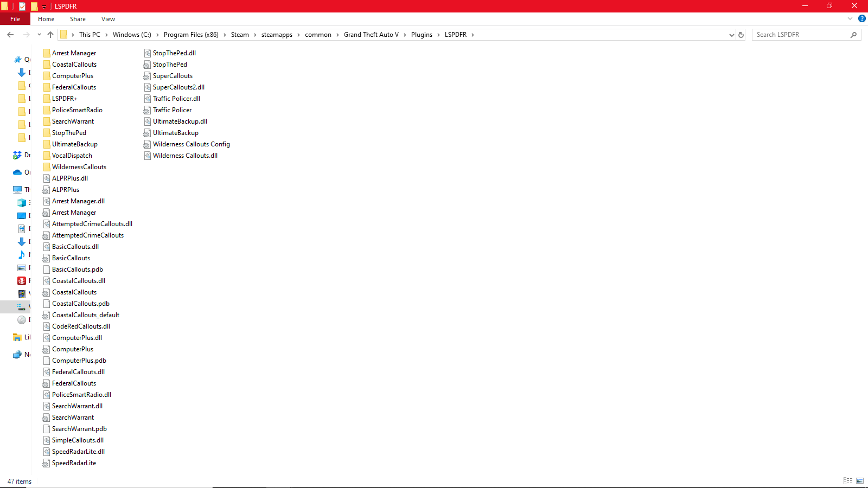Open the recent locations dropdown
This screenshot has width=868, height=488.
click(39, 35)
